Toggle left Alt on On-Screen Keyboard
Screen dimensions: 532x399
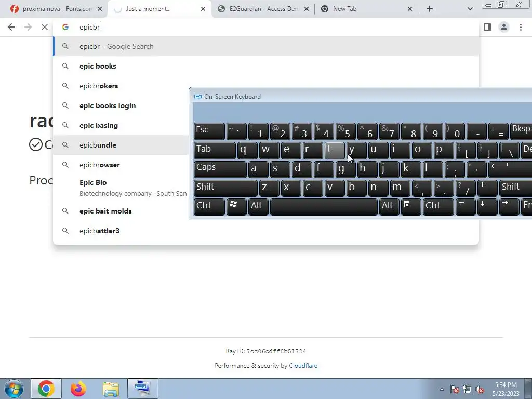pyautogui.click(x=258, y=207)
